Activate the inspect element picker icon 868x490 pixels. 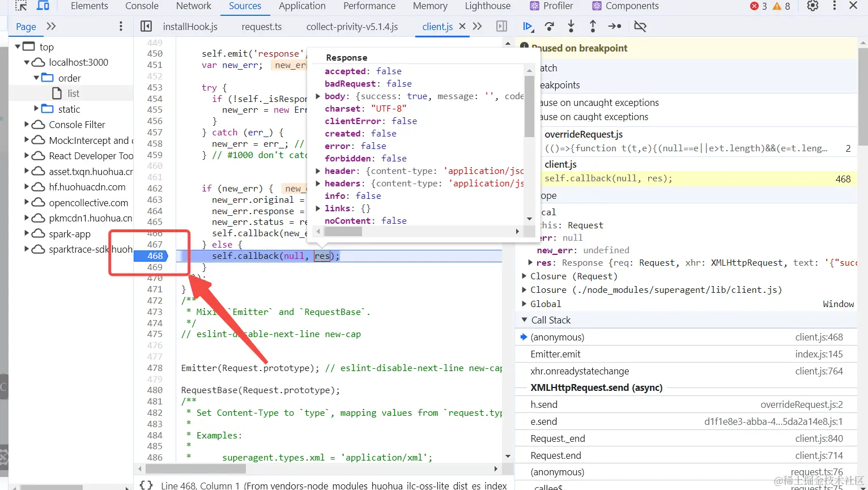[x=21, y=6]
